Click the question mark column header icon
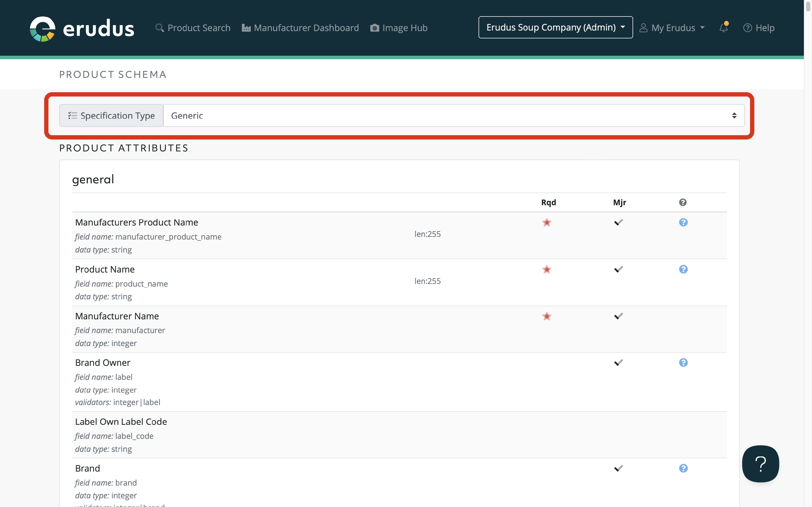812x507 pixels. 682,202
